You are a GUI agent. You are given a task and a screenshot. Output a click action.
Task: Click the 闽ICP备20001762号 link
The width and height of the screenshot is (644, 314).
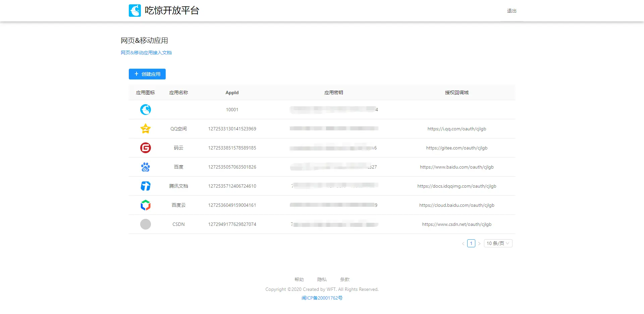point(322,298)
